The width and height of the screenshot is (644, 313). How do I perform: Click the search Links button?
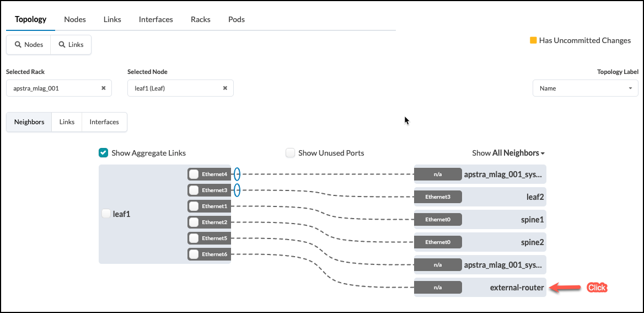[71, 45]
